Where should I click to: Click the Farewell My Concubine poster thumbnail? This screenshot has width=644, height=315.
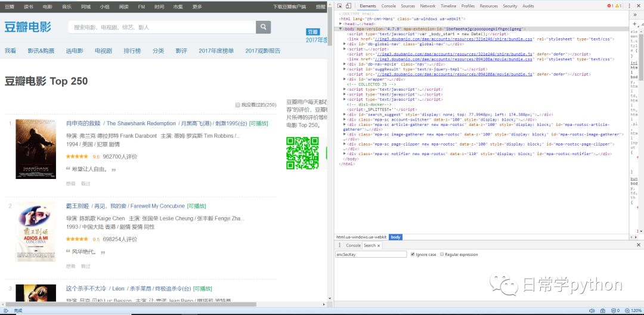pyautogui.click(x=36, y=231)
